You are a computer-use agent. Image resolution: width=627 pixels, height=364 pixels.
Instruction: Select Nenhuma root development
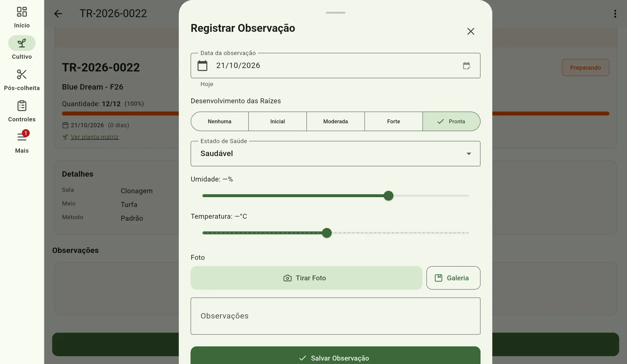[x=219, y=121]
